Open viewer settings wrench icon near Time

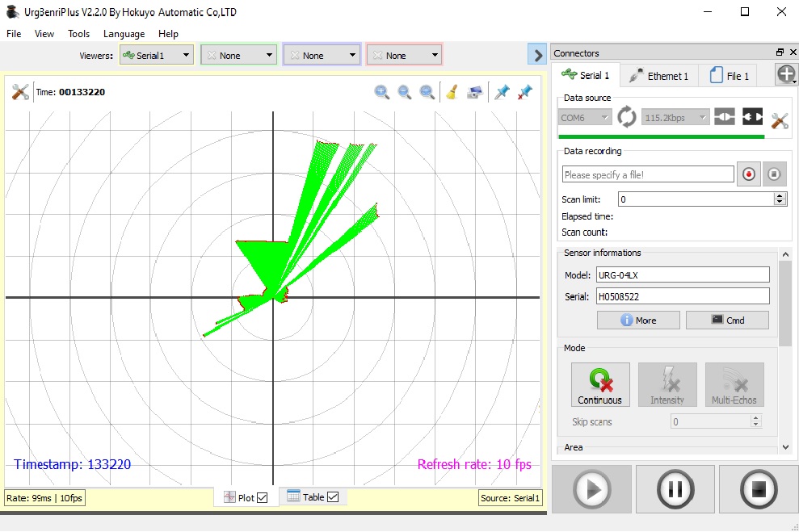coord(20,92)
